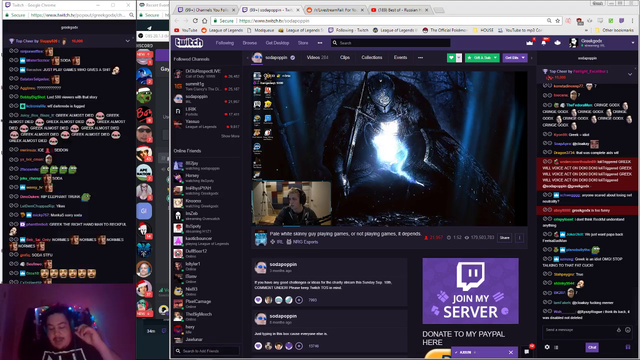Switch to the Best of Russian YouTube tab
This screenshot has height=360, width=640.
tap(399, 10)
